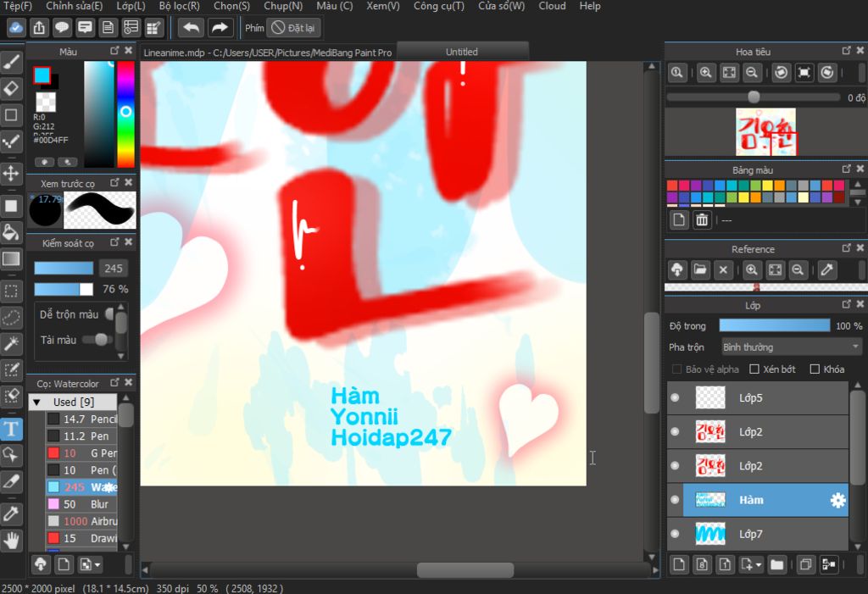This screenshot has height=594, width=868.
Task: Enable the Xén bớt checkbox
Action: click(754, 369)
